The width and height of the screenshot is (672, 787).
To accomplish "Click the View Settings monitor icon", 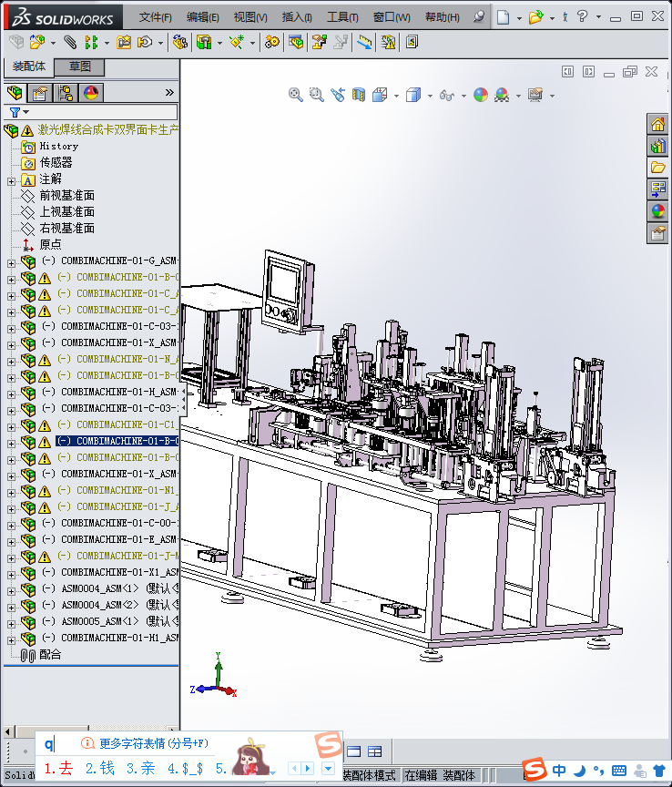I will (536, 95).
